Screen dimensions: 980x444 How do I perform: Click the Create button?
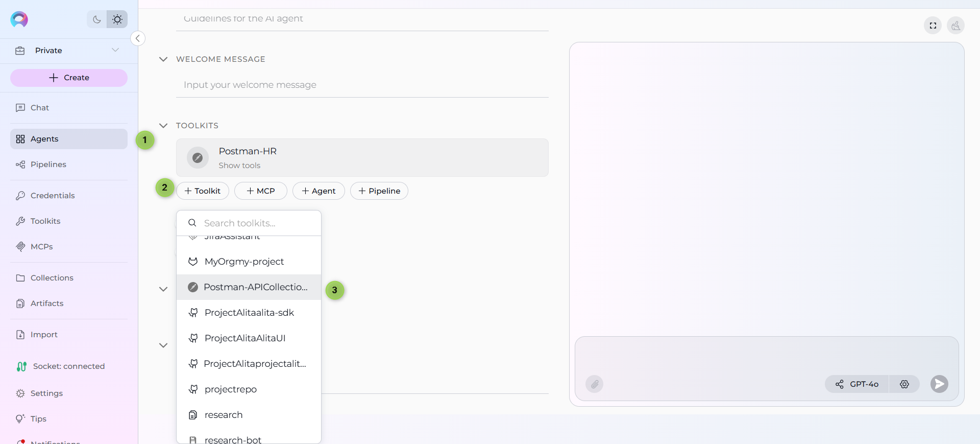(x=69, y=78)
